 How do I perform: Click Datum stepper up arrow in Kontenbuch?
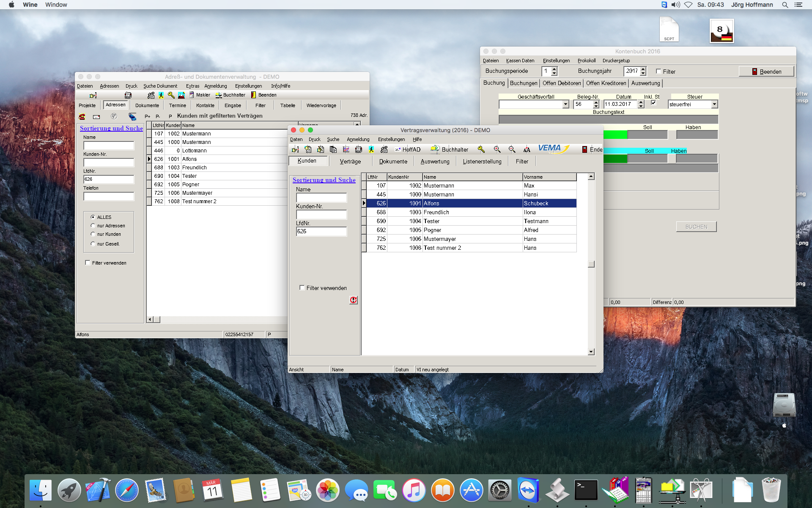641,102
